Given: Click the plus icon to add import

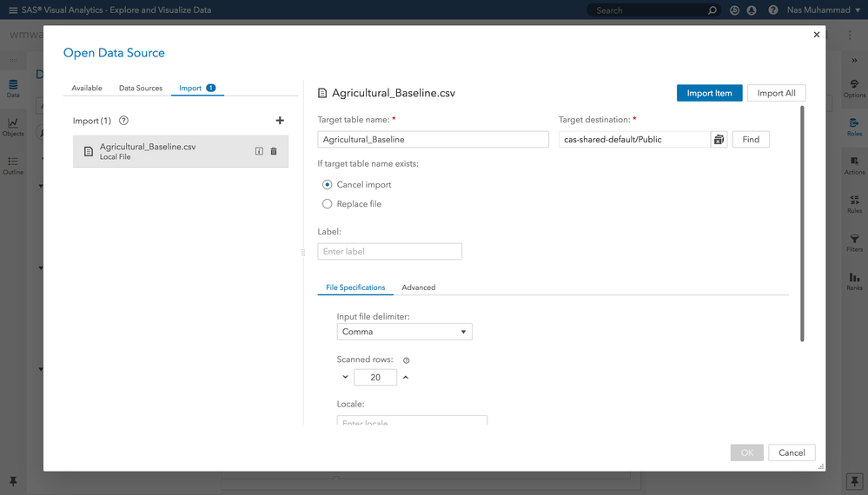Looking at the screenshot, I should (280, 121).
